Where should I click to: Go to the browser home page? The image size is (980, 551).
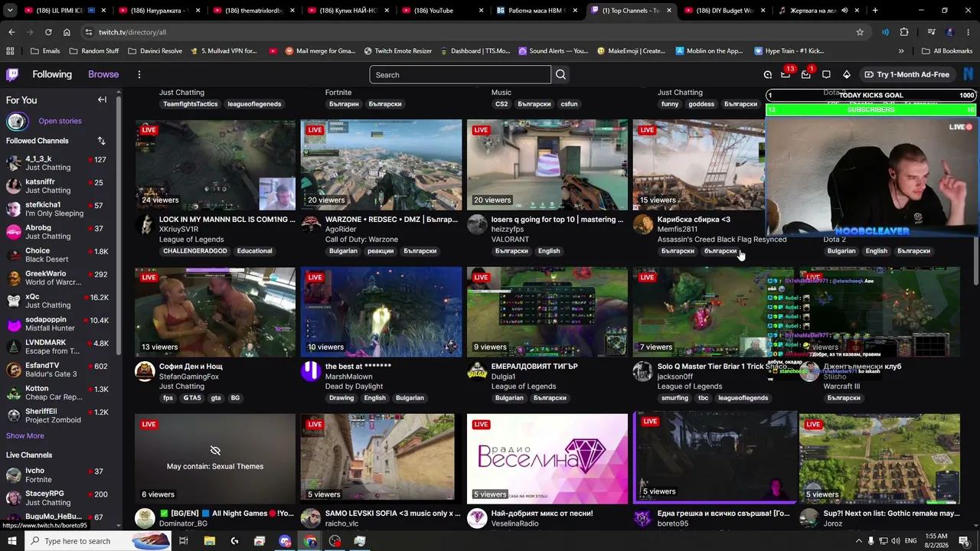coord(67,32)
